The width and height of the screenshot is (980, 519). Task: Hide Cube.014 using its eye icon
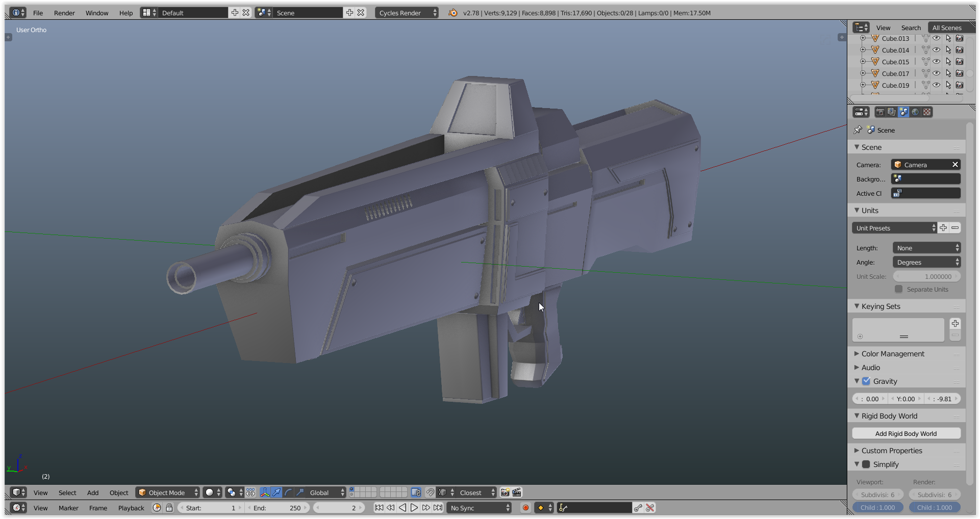937,50
